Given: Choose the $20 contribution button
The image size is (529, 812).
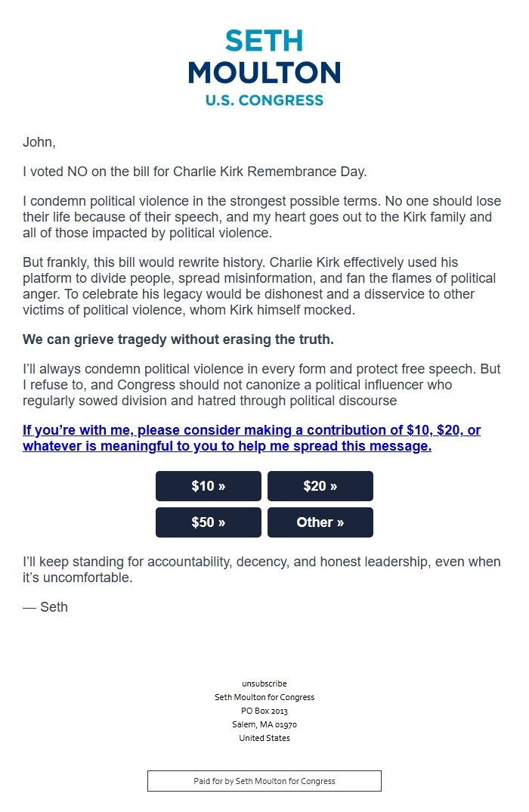Looking at the screenshot, I should (x=320, y=486).
